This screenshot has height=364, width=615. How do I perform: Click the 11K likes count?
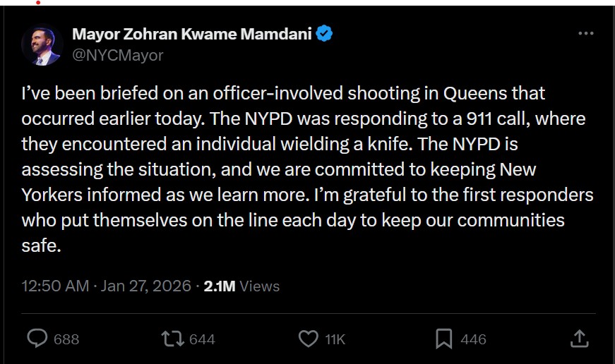coord(335,339)
